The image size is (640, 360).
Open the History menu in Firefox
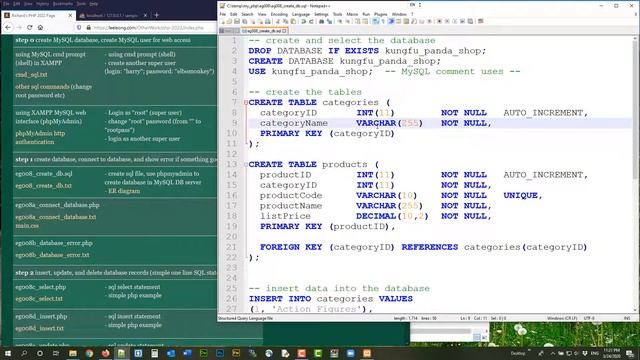[x=42, y=4]
